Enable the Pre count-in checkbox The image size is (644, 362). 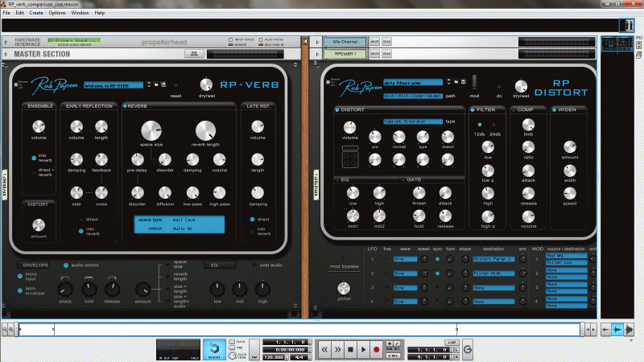(232, 348)
